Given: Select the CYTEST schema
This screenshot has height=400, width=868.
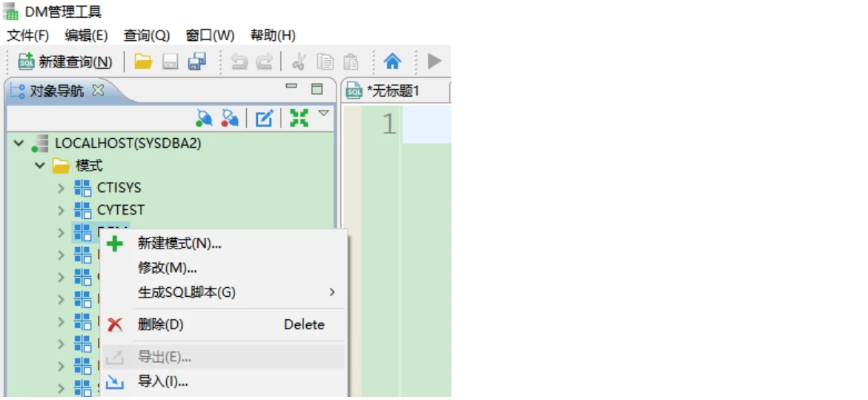Looking at the screenshot, I should point(121,210).
